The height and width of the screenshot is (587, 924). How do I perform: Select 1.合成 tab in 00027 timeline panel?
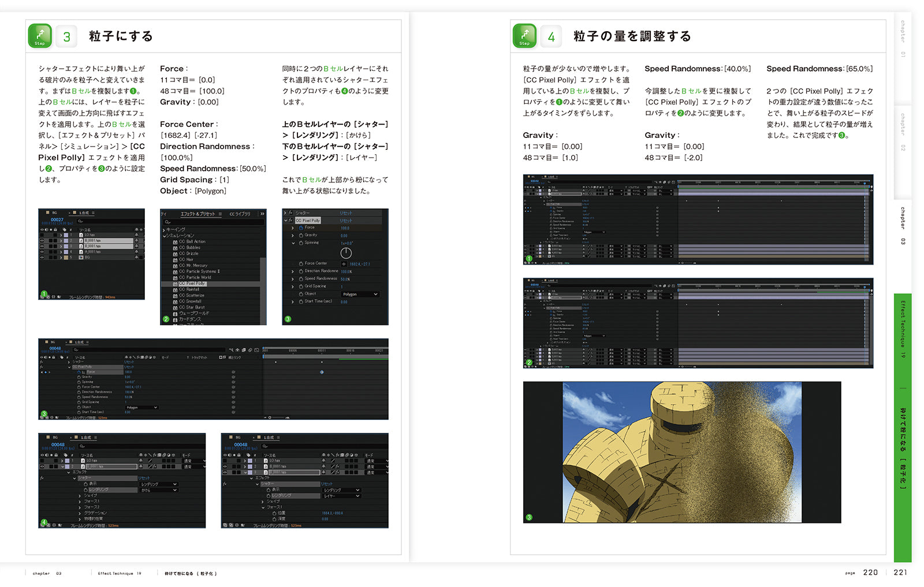pyautogui.click(x=84, y=212)
